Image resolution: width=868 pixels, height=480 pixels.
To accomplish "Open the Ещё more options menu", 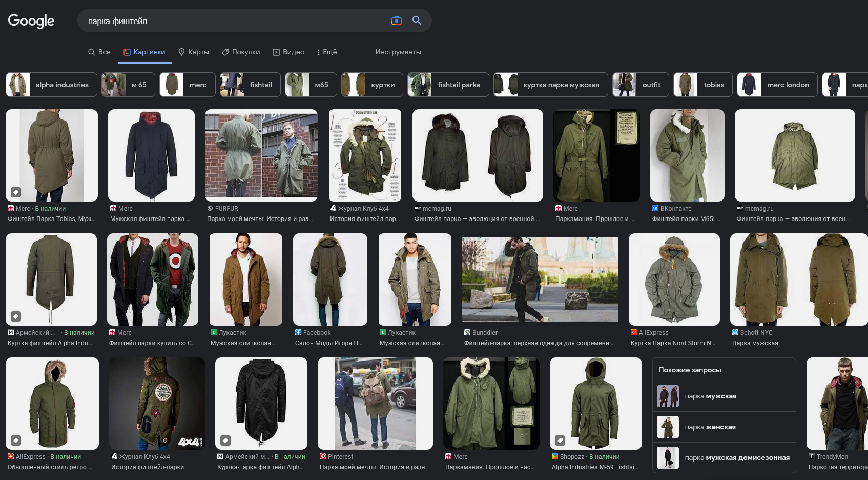I will (326, 52).
